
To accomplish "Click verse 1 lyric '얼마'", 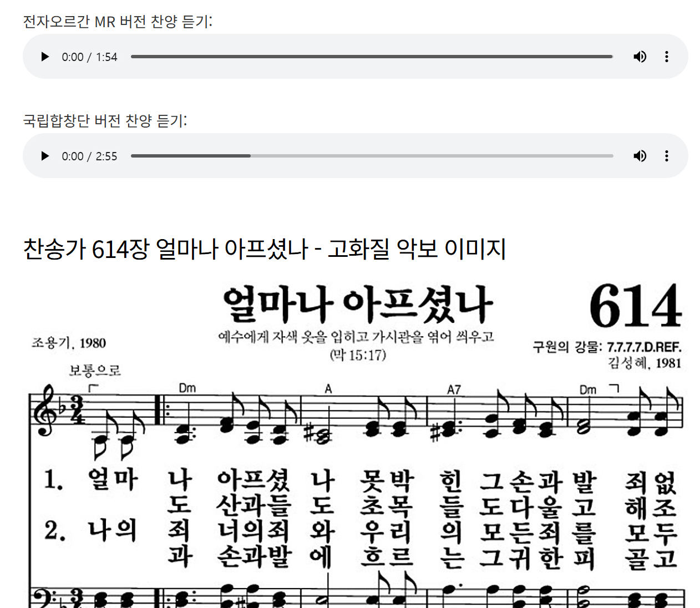I will tap(113, 480).
